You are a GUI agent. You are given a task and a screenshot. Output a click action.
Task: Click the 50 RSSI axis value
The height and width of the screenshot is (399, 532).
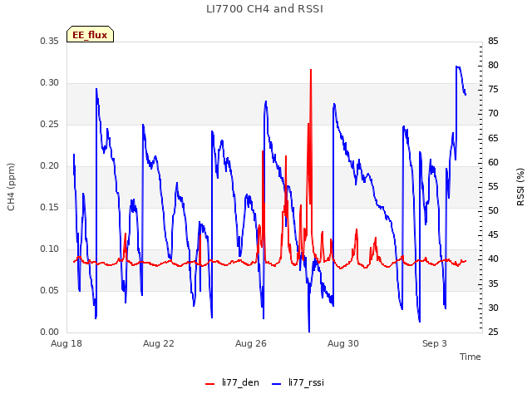493,210
